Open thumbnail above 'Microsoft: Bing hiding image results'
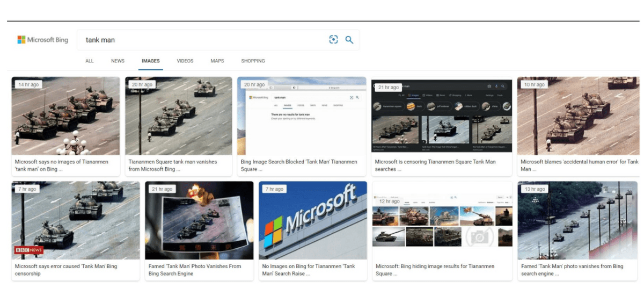The width and height of the screenshot is (644, 288). 442,220
